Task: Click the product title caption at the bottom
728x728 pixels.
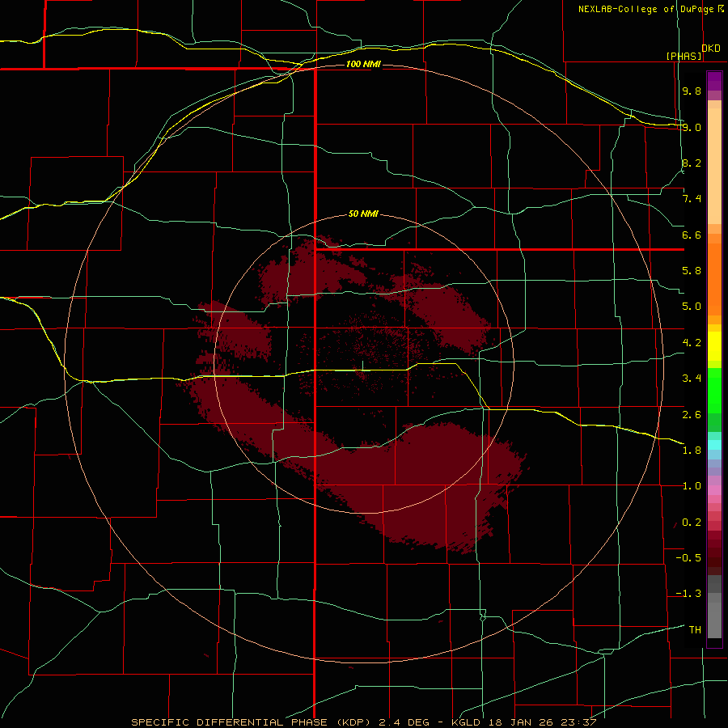Action: pyautogui.click(x=363, y=722)
